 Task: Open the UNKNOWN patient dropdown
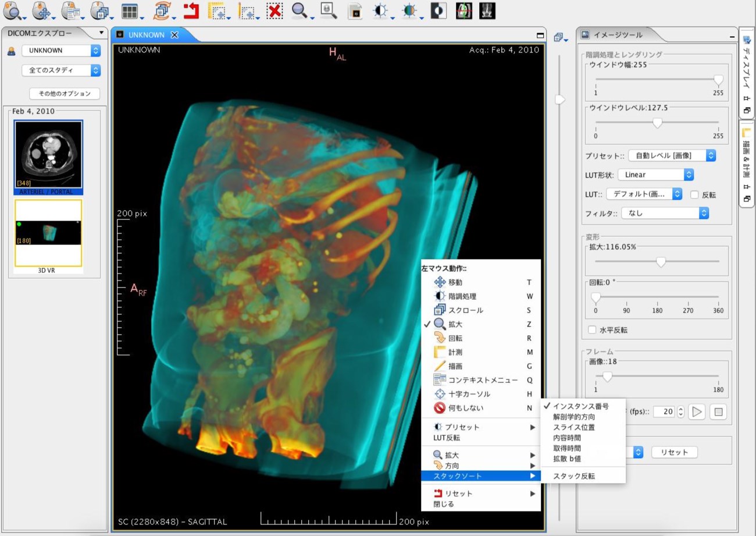click(61, 51)
